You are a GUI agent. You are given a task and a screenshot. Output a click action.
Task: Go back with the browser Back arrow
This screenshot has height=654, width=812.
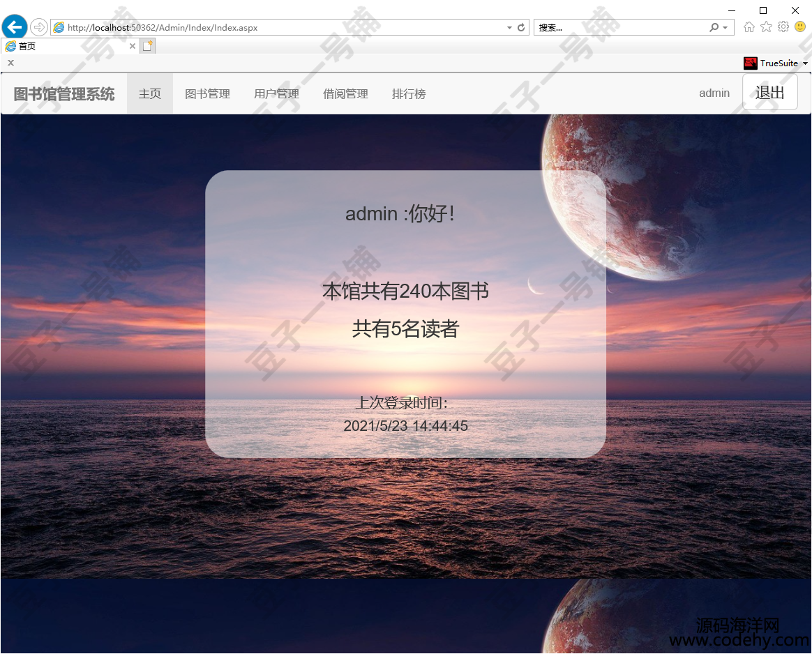[15, 27]
